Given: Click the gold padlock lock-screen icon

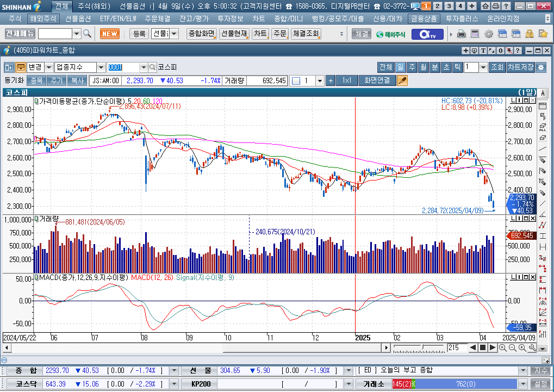Looking at the screenshot, I should (530, 34).
